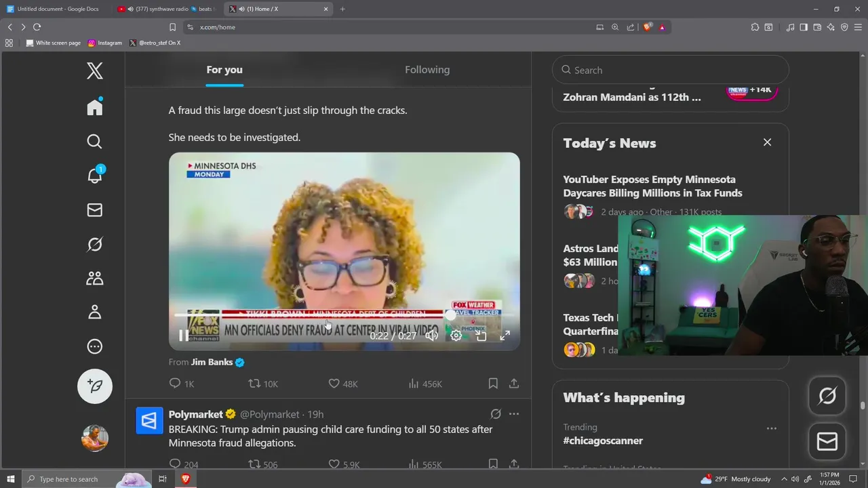Close the Home / X browser tab
868x488 pixels.
pyautogui.click(x=325, y=9)
